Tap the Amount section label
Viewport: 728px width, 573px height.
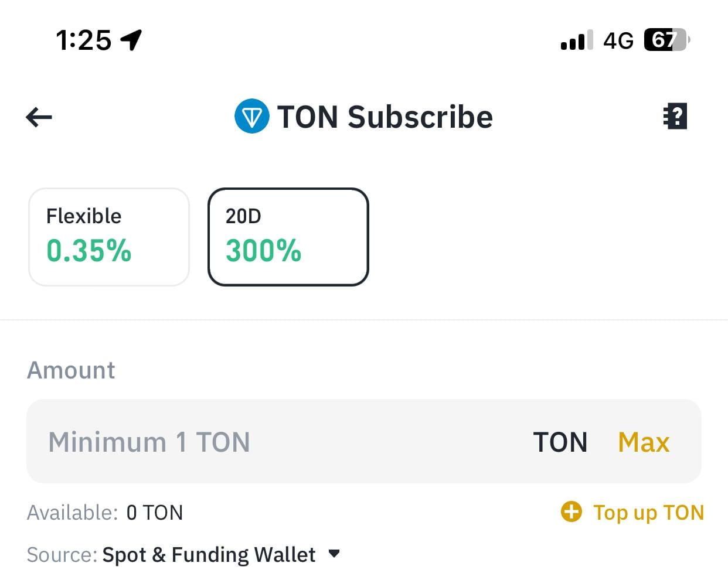pos(71,370)
